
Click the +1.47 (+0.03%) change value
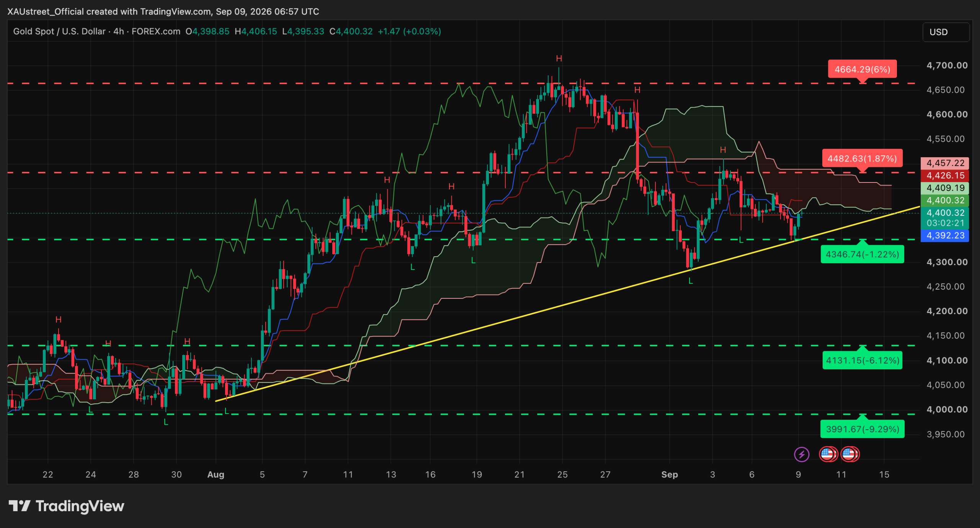pyautogui.click(x=409, y=31)
